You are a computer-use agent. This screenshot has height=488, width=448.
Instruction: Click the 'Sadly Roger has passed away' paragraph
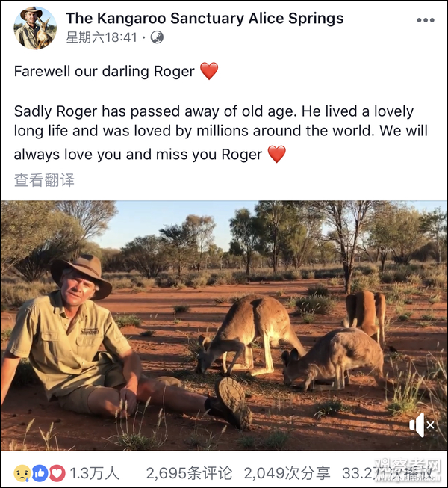pyautogui.click(x=214, y=132)
